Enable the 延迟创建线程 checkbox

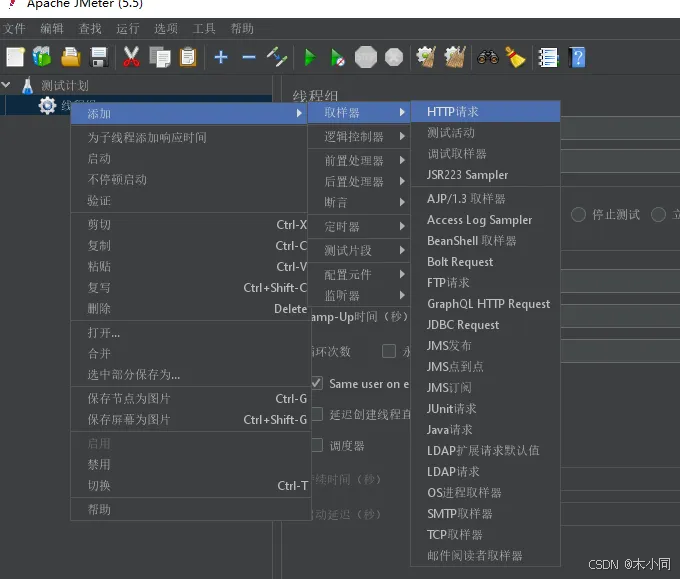(317, 414)
